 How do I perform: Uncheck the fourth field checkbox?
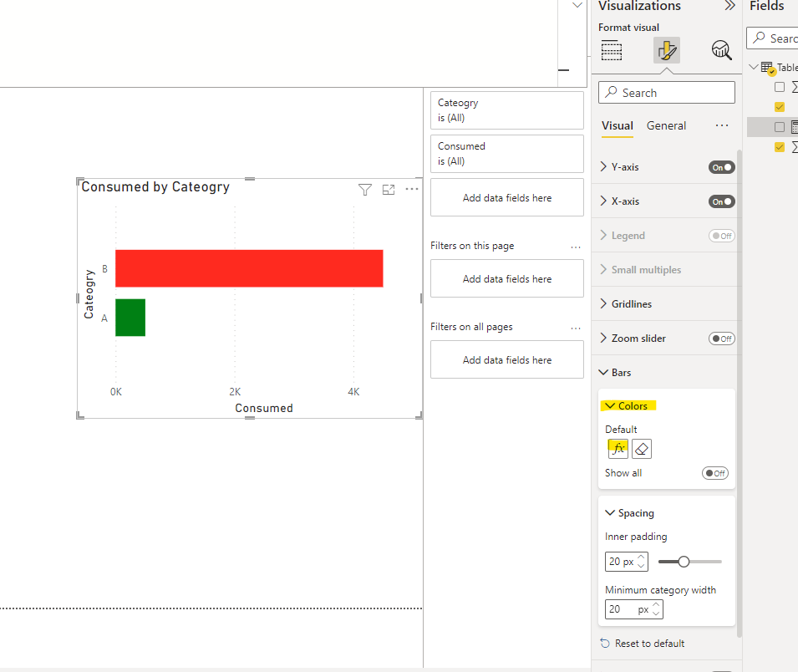(x=779, y=147)
